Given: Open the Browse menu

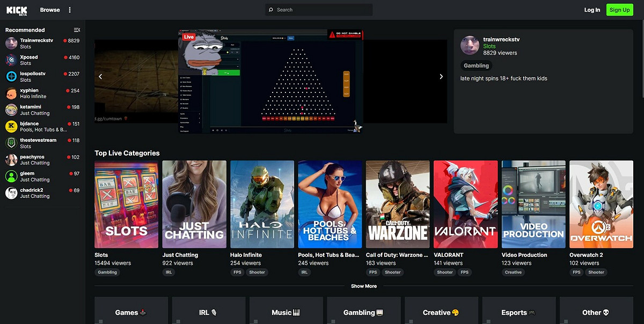Looking at the screenshot, I should pyautogui.click(x=50, y=10).
